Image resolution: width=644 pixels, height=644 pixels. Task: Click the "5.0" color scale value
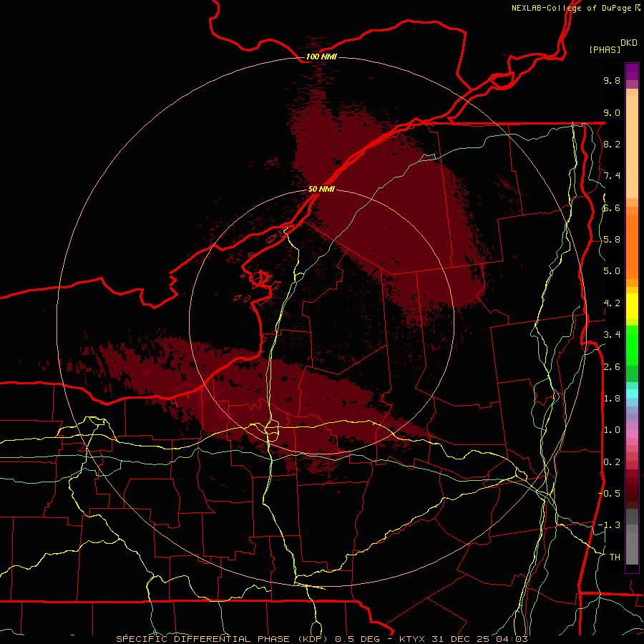point(612,271)
